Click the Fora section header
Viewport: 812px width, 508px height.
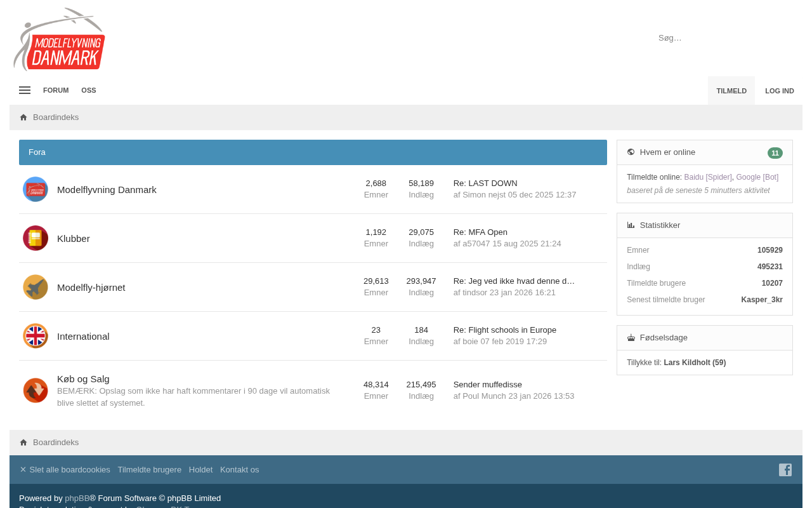pos(313,152)
